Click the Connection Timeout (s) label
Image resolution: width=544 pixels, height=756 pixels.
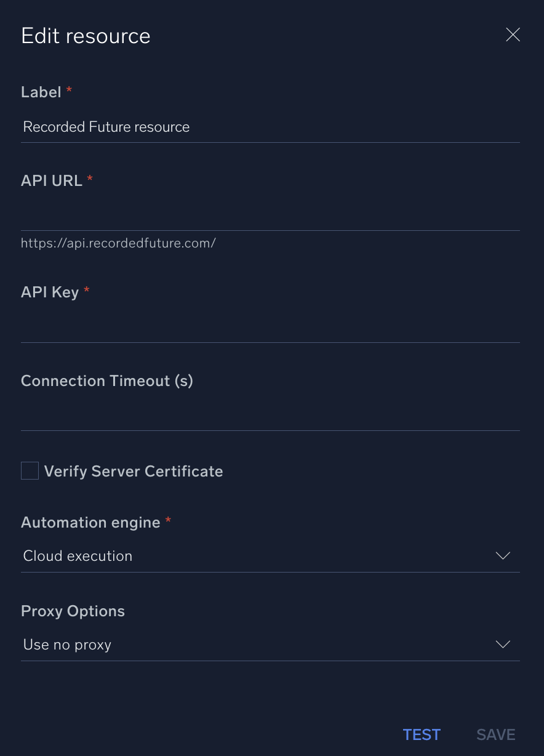(107, 381)
